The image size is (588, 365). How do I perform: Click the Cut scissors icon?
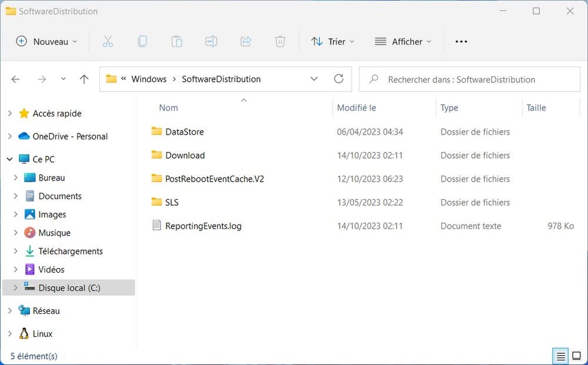tap(108, 42)
